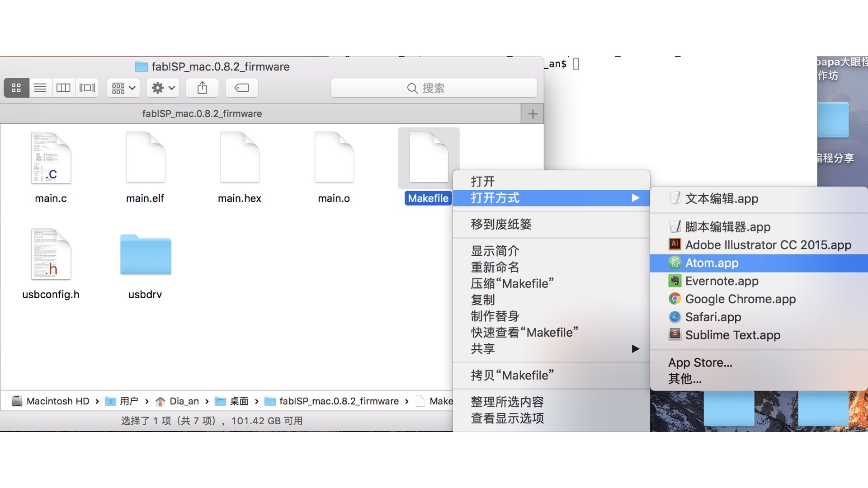The width and height of the screenshot is (868, 488).
Task: Select the usbdrv folder icon
Action: (x=146, y=254)
